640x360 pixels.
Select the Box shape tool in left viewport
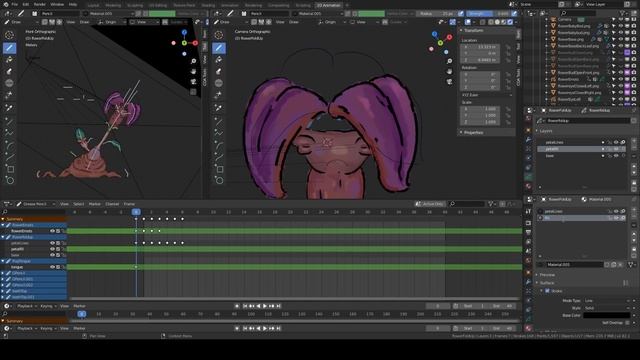click(x=9, y=169)
